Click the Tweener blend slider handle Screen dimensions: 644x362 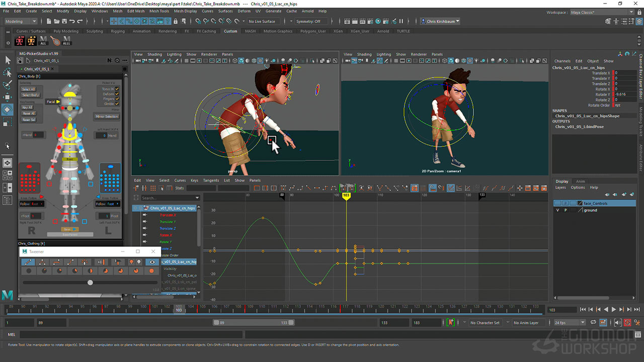click(x=90, y=283)
